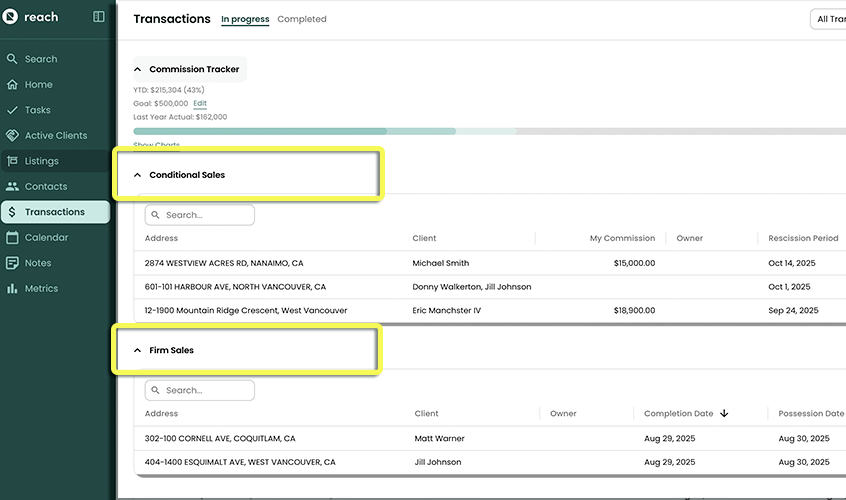Open the All Transactions dropdown

pyautogui.click(x=828, y=19)
